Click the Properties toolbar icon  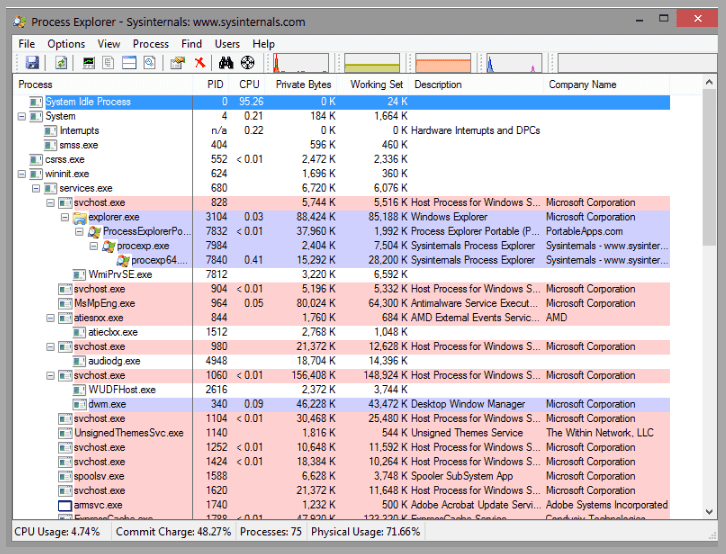click(178, 63)
